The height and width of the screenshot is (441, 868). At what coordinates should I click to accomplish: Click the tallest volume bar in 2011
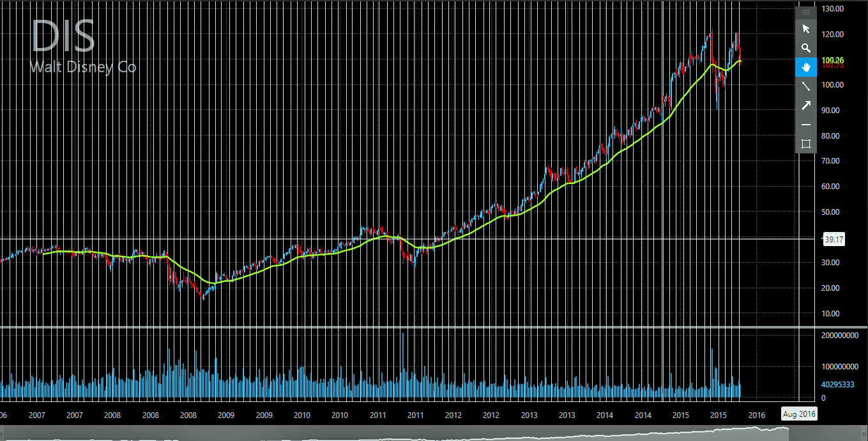[x=403, y=366]
